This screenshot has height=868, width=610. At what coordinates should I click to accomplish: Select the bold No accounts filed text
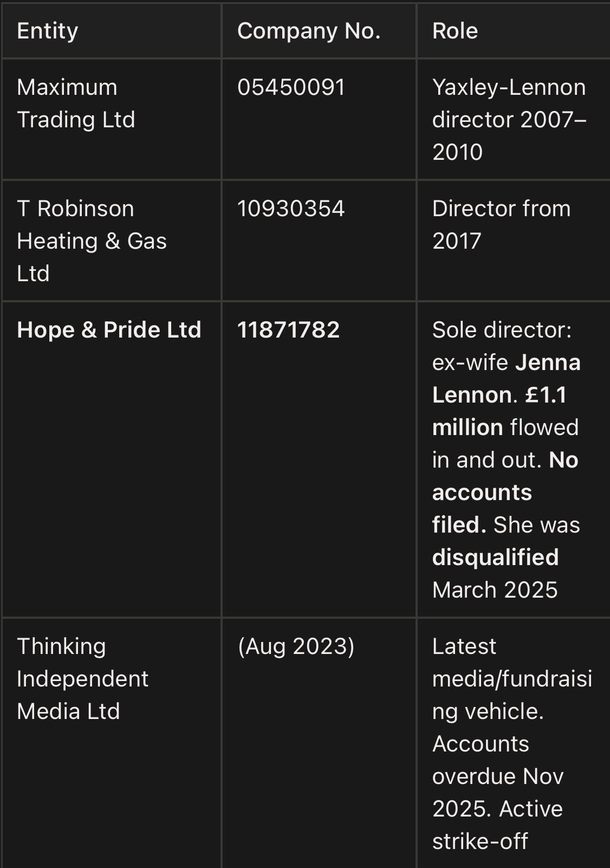tap(505, 493)
